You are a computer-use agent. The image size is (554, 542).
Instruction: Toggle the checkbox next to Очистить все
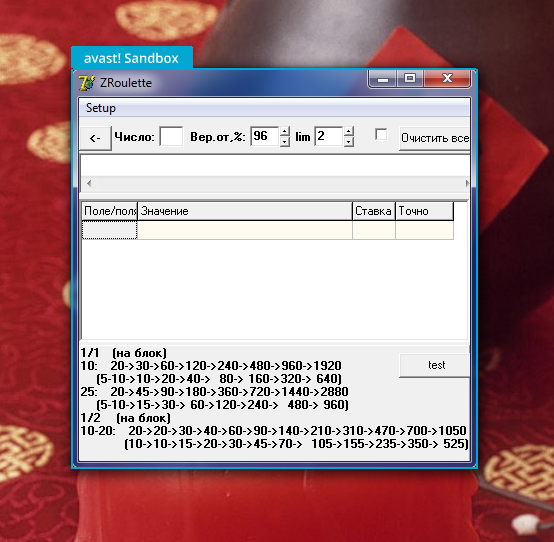tap(381, 135)
